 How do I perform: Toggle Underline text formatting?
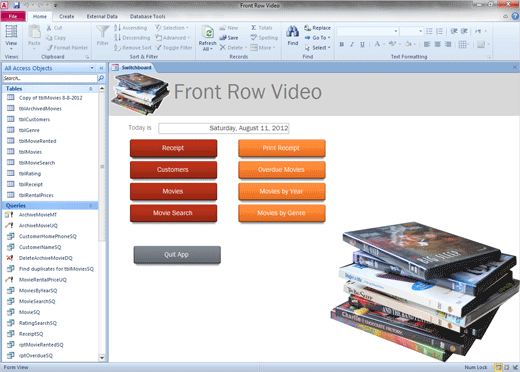click(x=362, y=44)
